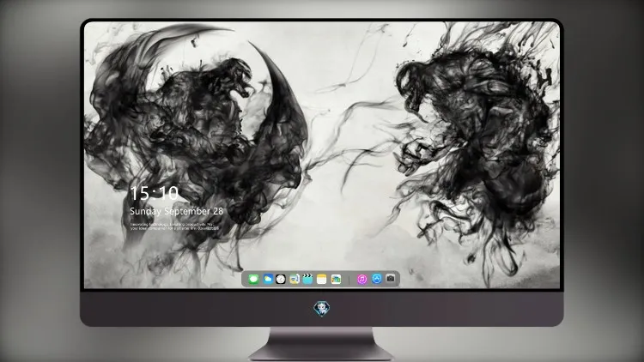The width and height of the screenshot is (644, 362).
Task: Launch the clapperboard video app in the dock
Action: (307, 280)
